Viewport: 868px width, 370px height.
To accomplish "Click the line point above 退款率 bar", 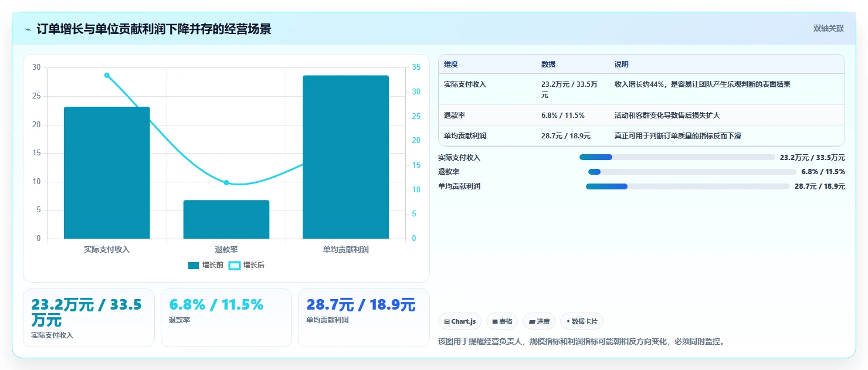I will pos(226,183).
